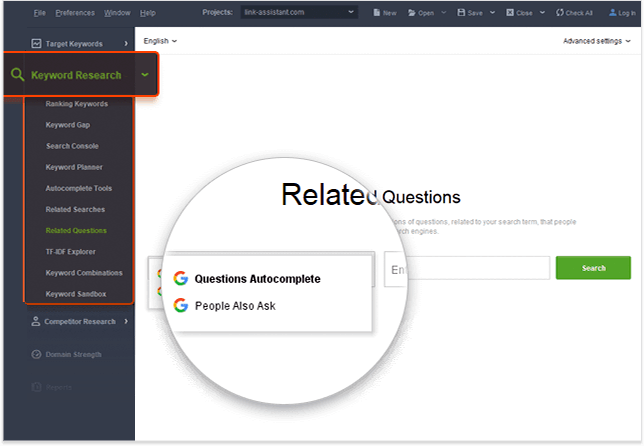
Task: Click the green Search button
Action: (593, 268)
